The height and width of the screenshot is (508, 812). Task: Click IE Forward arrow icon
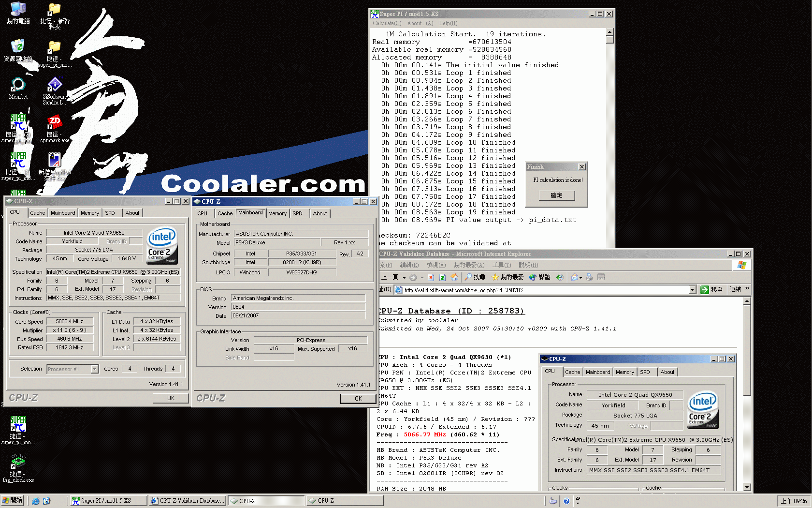tap(413, 277)
